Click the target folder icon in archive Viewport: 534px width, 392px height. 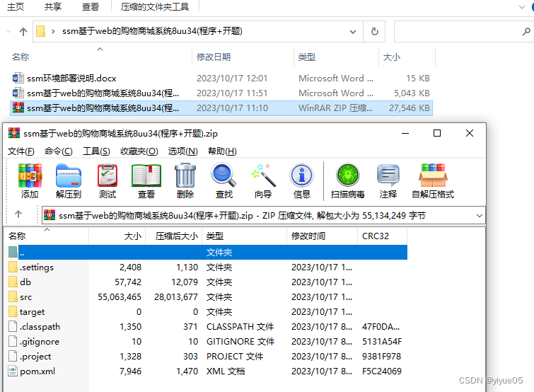(13, 311)
